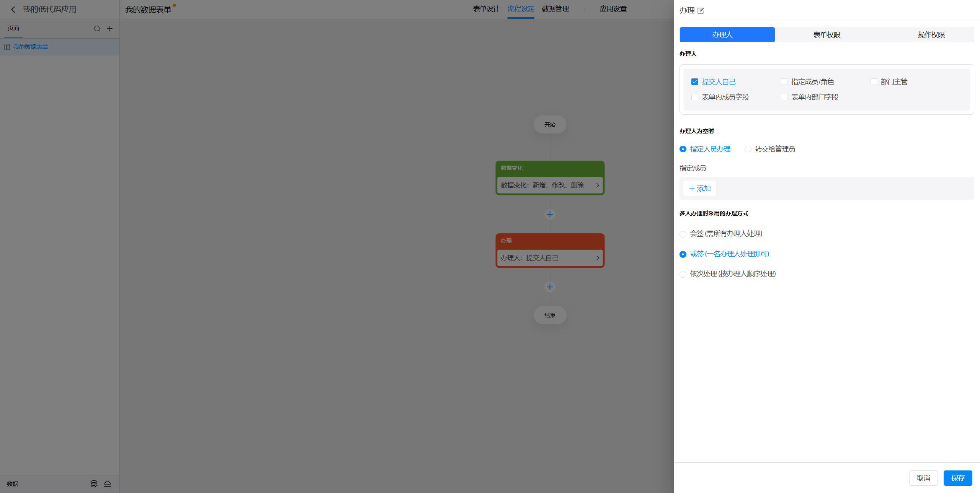Screen dimensions: 980x493
Task: Click the search icon in the 页面 panel
Action: [x=97, y=29]
